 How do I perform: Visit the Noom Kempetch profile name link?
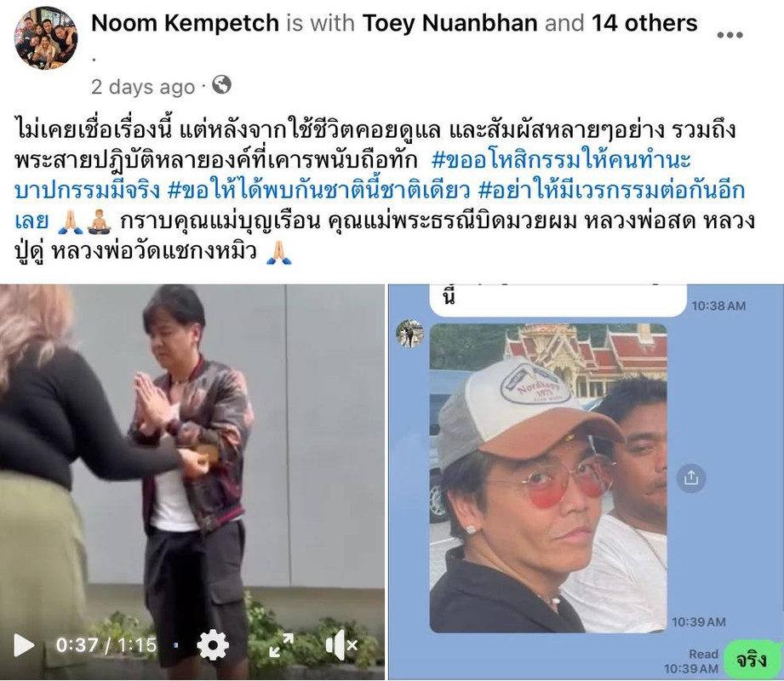[185, 23]
